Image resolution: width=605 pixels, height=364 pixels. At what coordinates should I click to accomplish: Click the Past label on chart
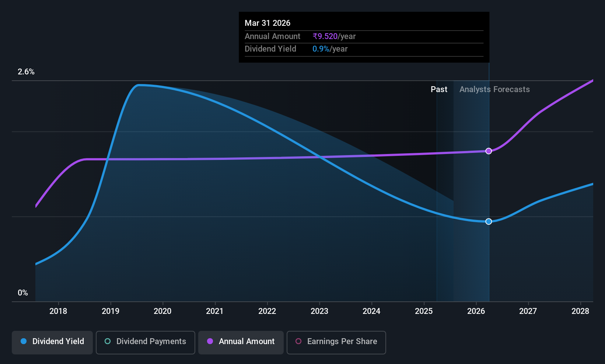(439, 89)
